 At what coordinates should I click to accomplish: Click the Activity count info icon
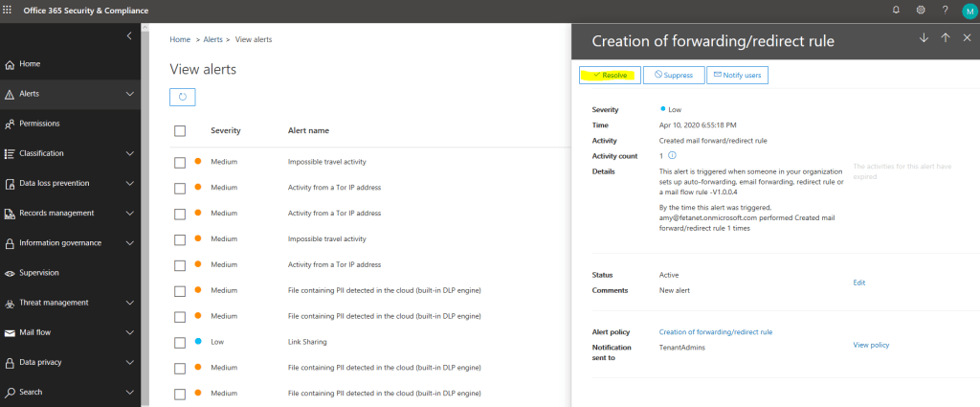click(672, 155)
